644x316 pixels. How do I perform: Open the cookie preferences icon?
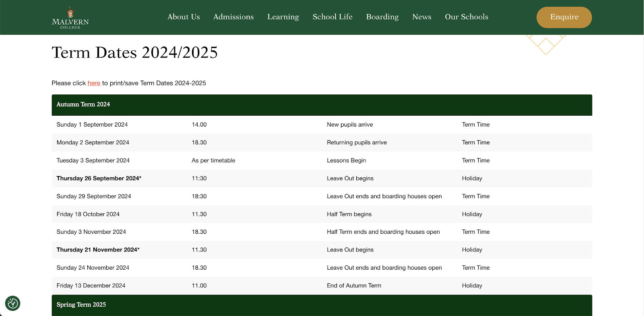[13, 303]
